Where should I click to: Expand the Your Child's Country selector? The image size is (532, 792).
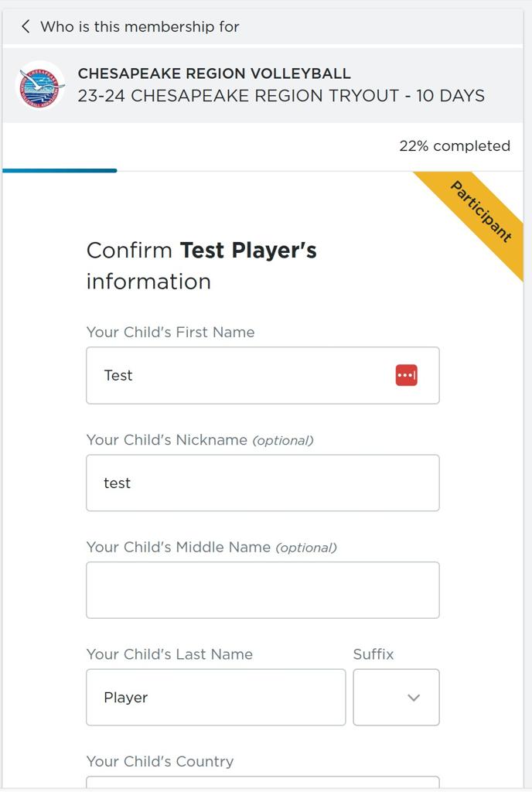coord(263,786)
